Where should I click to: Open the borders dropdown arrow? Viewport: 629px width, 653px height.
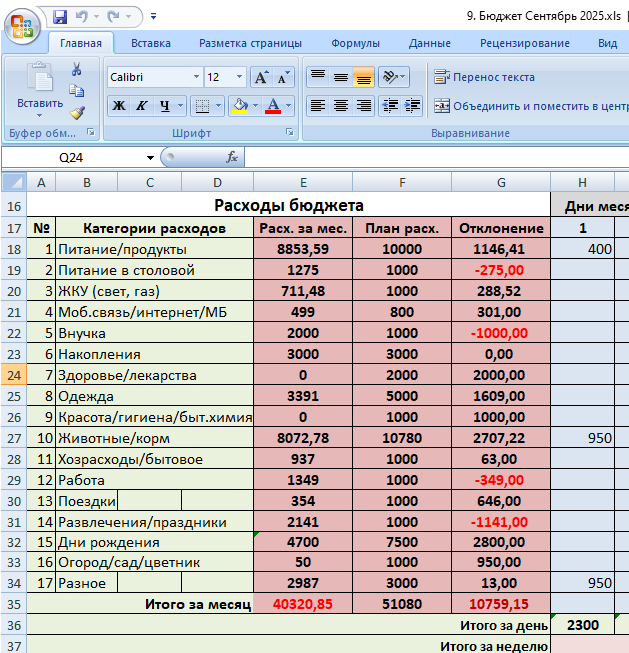click(218, 106)
